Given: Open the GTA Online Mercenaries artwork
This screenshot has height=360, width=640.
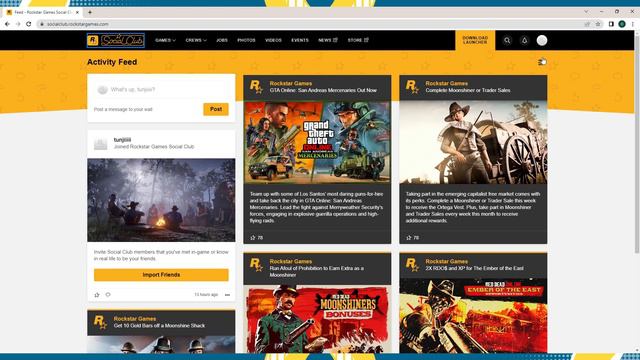Looking at the screenshot, I should click(317, 142).
